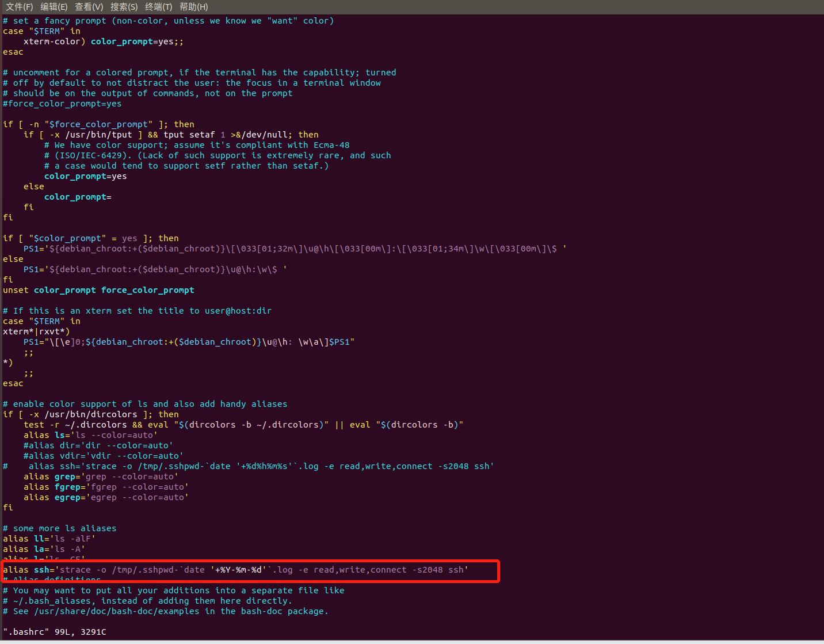Click the unset color_prompt force_color_prompt line

98,289
